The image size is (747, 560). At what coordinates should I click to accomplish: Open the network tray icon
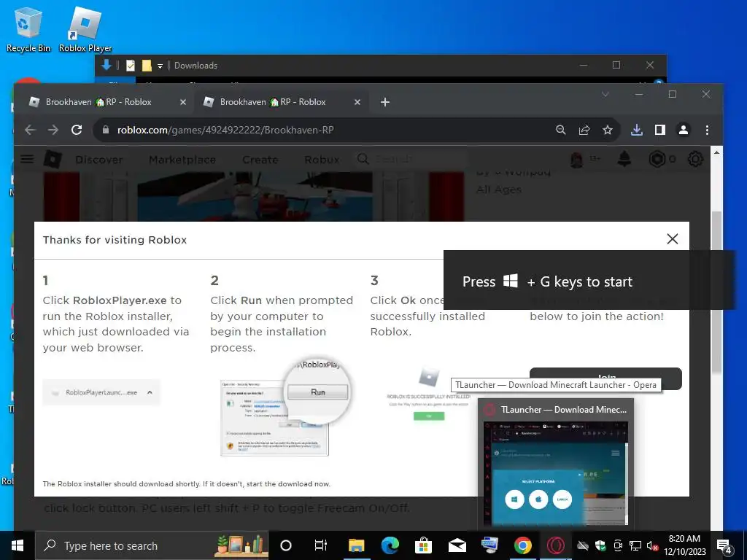tap(635, 545)
